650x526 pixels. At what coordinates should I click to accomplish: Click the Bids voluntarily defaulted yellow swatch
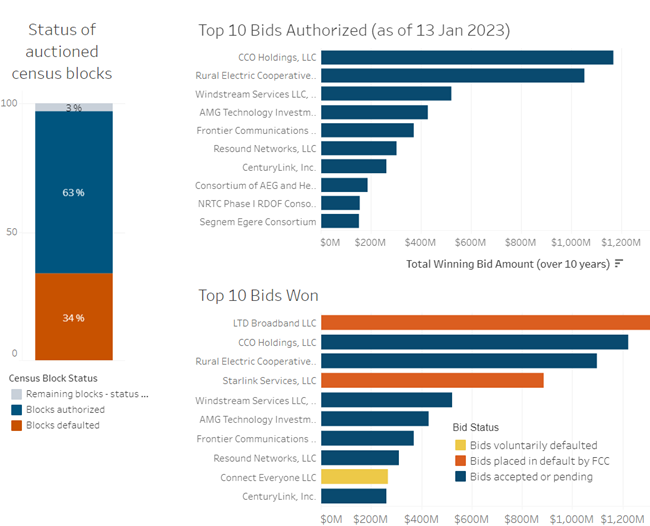pyautogui.click(x=460, y=445)
